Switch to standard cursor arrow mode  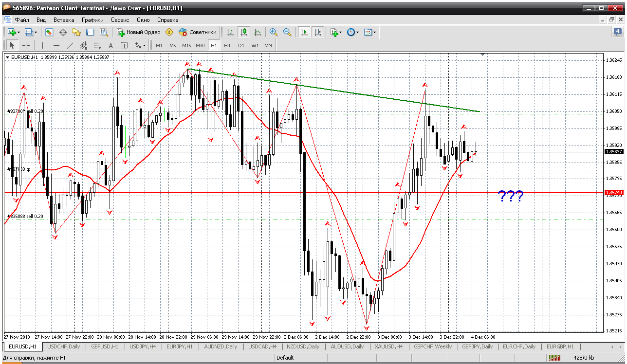click(x=12, y=45)
